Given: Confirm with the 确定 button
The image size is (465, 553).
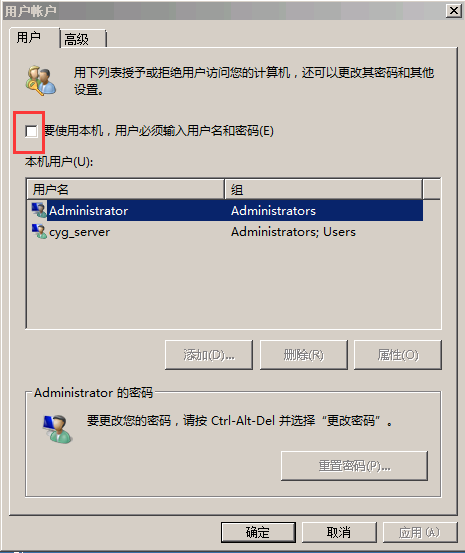Looking at the screenshot, I should [258, 532].
